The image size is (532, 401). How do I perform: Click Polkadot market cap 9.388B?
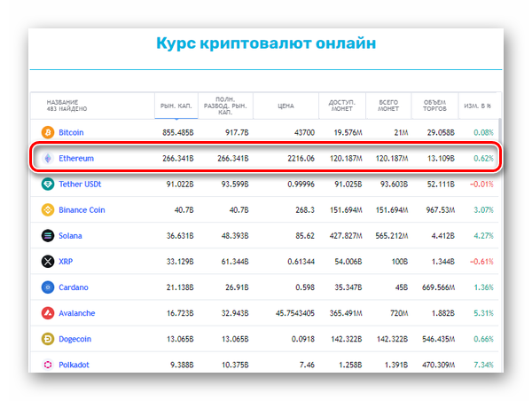click(182, 365)
